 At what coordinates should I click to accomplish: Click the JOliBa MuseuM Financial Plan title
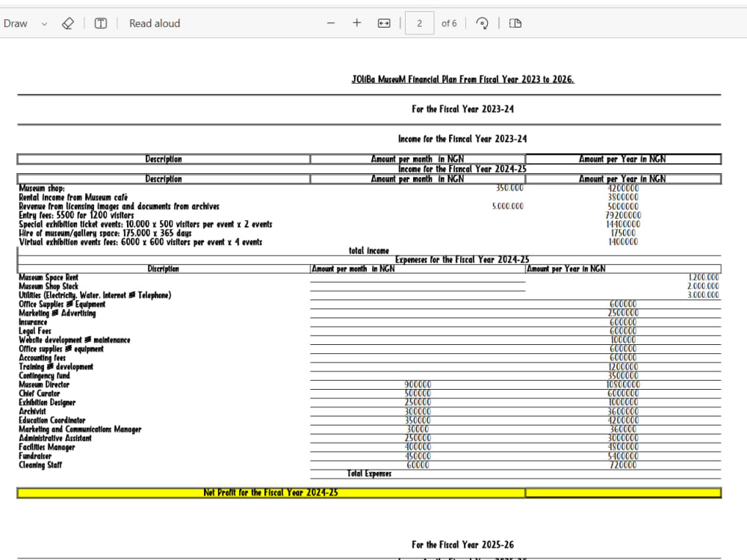[x=462, y=80]
